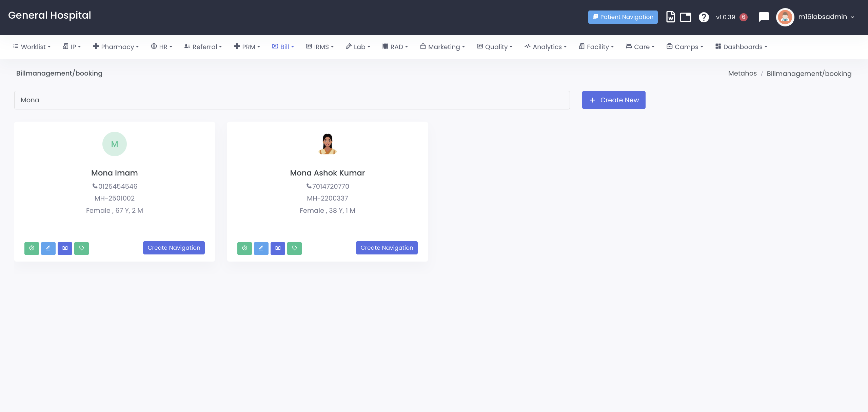Click the Metahos breadcrumb link

point(742,74)
